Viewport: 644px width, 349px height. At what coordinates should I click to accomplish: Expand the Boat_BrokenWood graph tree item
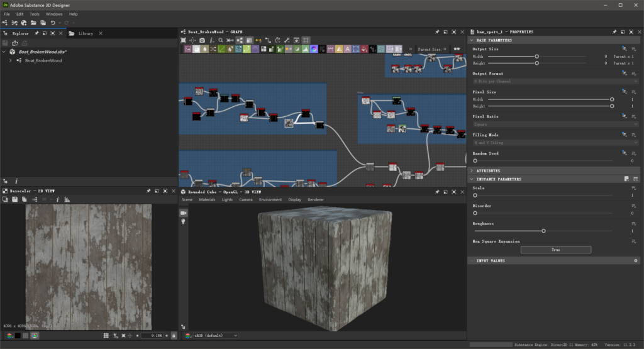(x=10, y=60)
